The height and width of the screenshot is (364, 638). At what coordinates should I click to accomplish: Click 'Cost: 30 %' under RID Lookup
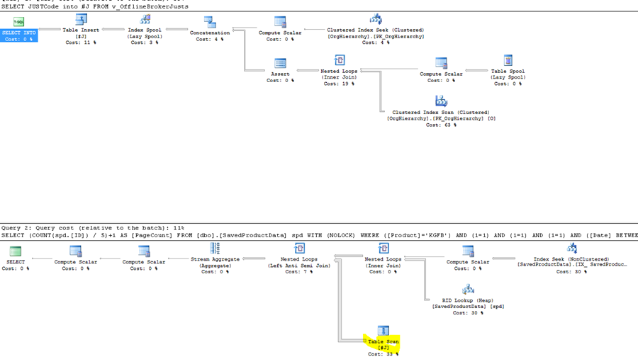(468, 313)
